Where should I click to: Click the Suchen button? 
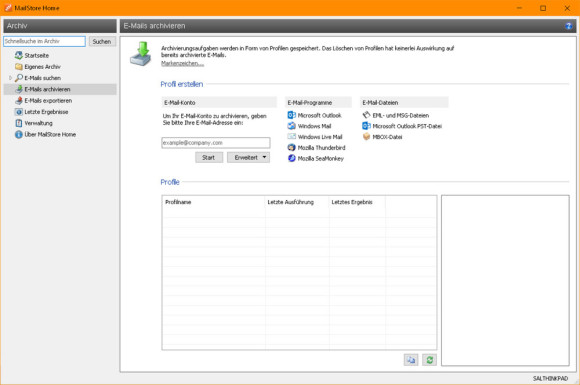click(102, 41)
